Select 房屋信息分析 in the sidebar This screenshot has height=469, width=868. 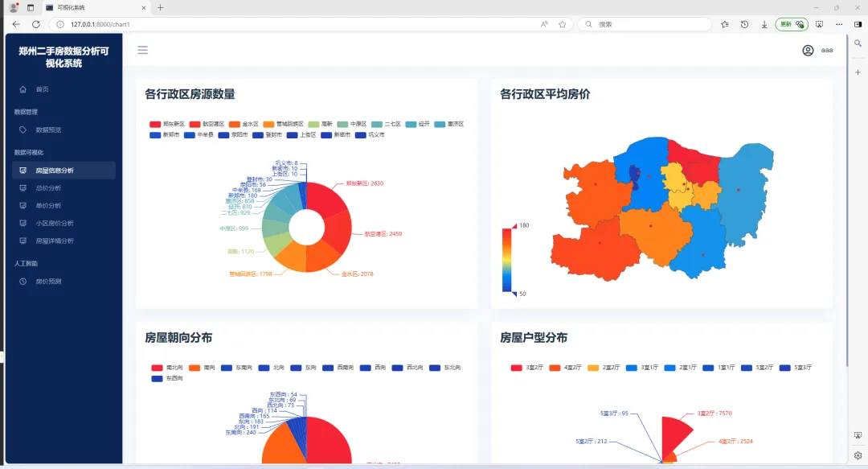tap(63, 171)
